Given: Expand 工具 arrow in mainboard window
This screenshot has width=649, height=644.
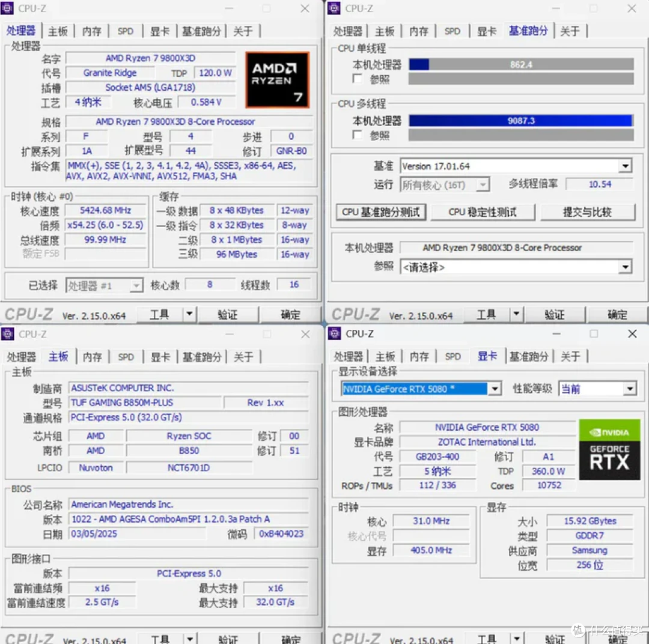Looking at the screenshot, I should pos(189,639).
